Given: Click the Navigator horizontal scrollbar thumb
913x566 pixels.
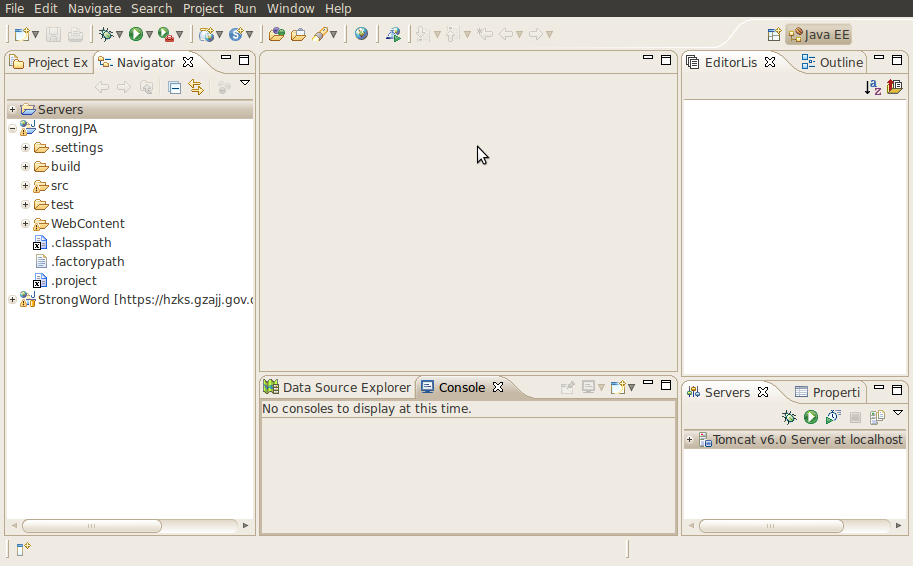Looking at the screenshot, I should pos(91,526).
